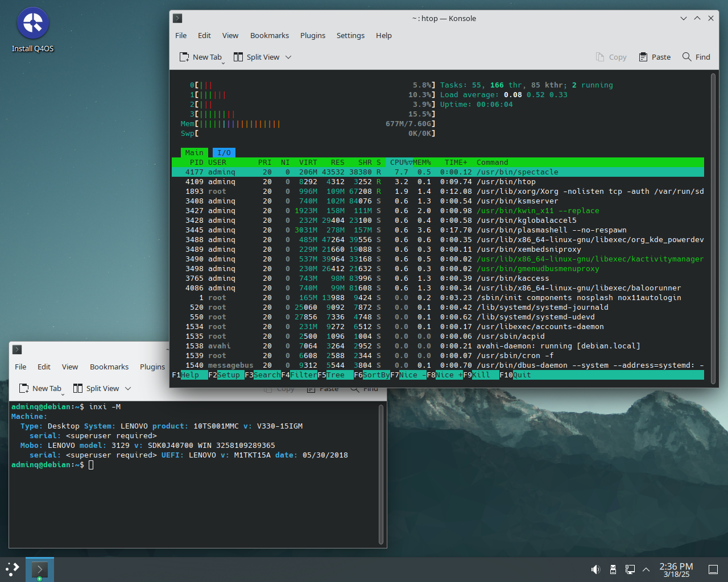Click F6 SortBy in htop footer
The height and width of the screenshot is (582, 728).
372,375
